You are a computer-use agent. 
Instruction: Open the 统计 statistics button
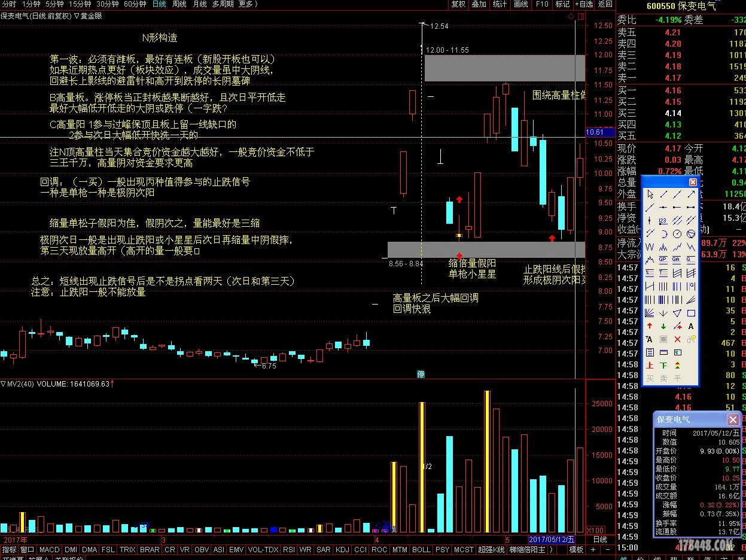click(500, 4)
